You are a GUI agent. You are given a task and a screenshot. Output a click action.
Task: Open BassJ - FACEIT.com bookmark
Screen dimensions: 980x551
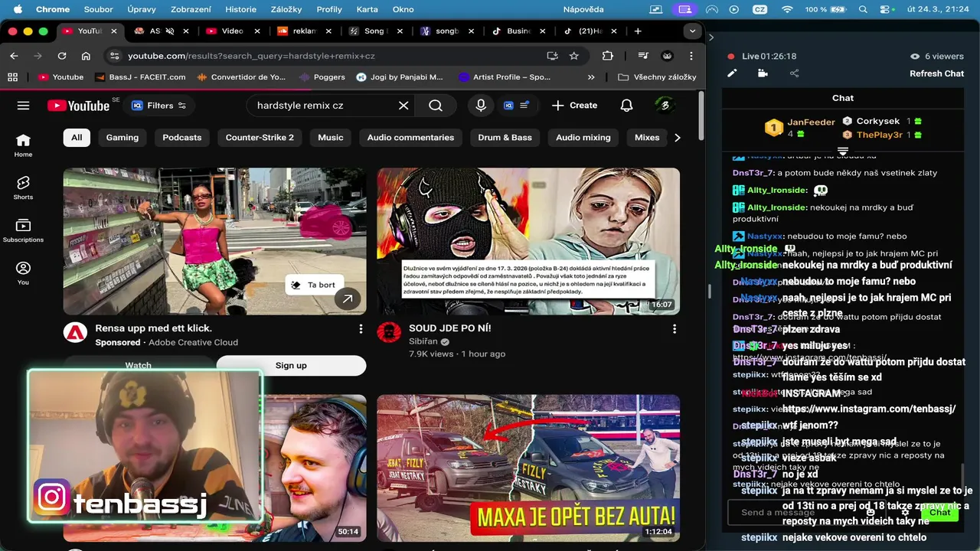click(x=140, y=77)
